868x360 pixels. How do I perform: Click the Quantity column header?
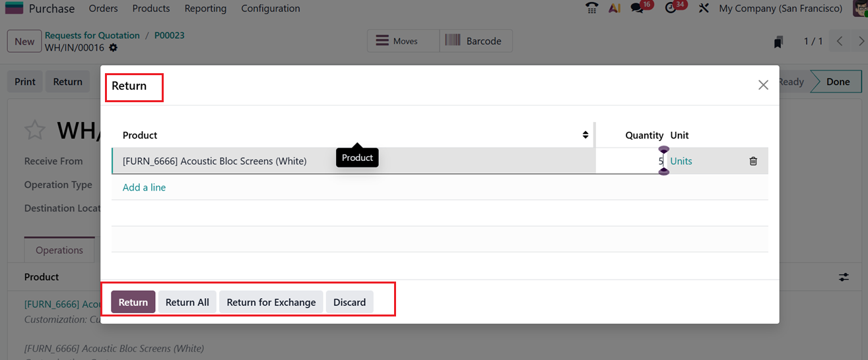644,135
